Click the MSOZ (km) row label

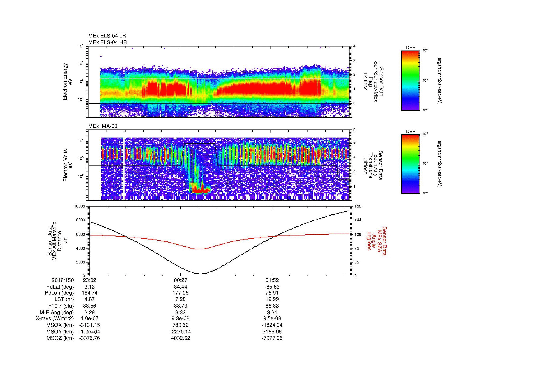[60, 338]
